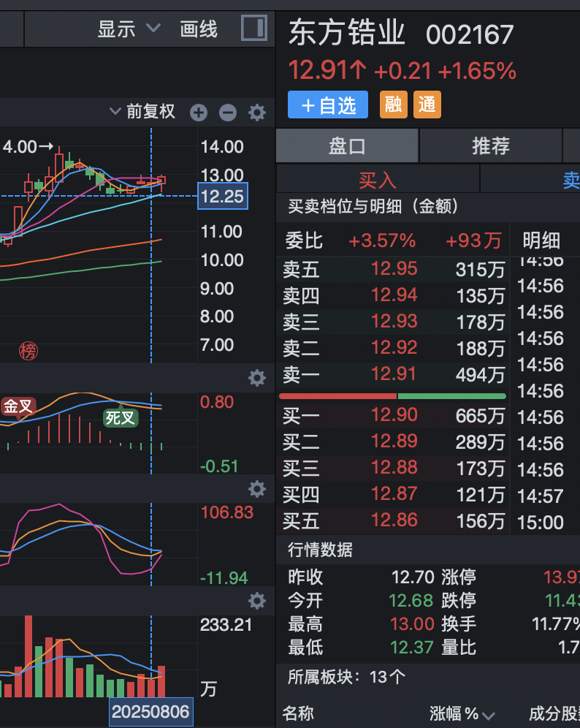Select the 画线 drawing tool
Image resolution: width=580 pixels, height=728 pixels.
199,29
